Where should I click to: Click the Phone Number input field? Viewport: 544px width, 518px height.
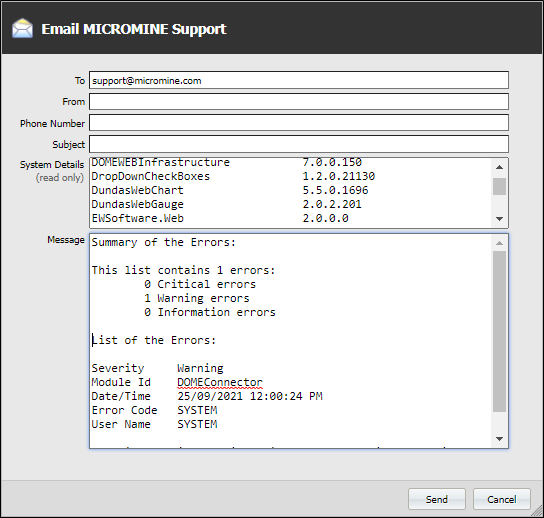pyautogui.click(x=299, y=123)
